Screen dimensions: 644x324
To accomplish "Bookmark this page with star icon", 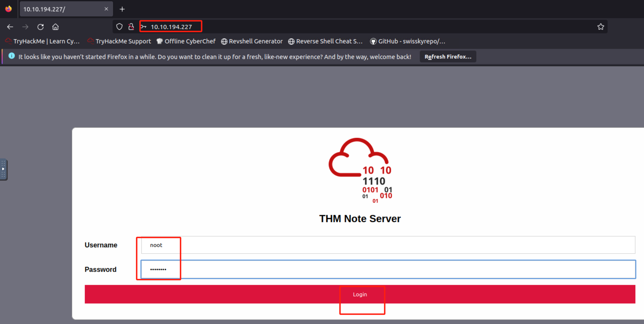I will (601, 27).
